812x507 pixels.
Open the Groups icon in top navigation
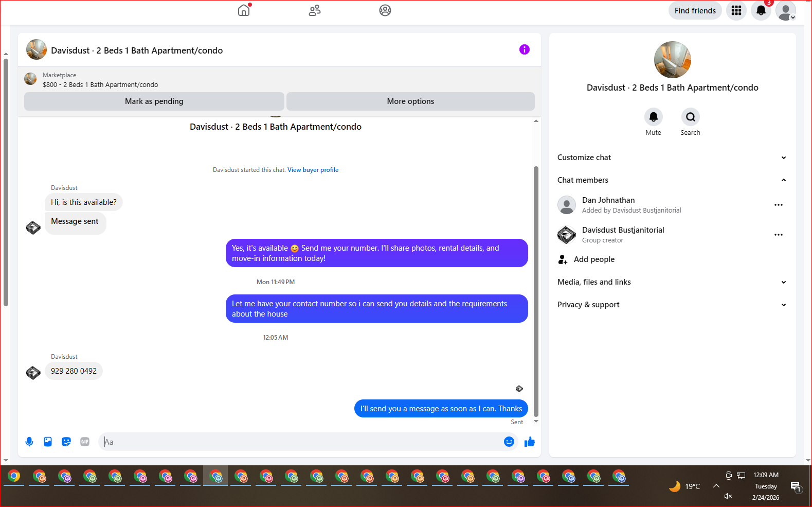coord(385,10)
